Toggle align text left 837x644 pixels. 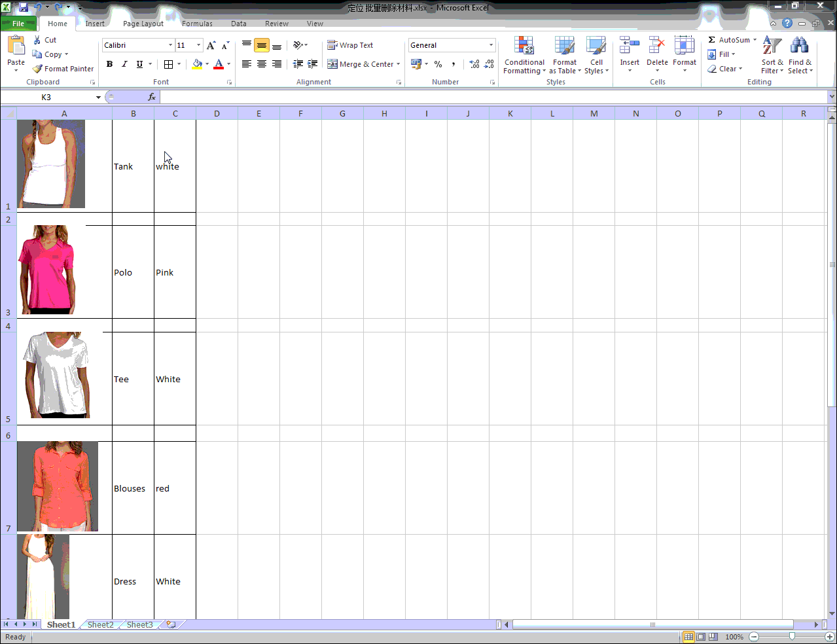coord(247,64)
